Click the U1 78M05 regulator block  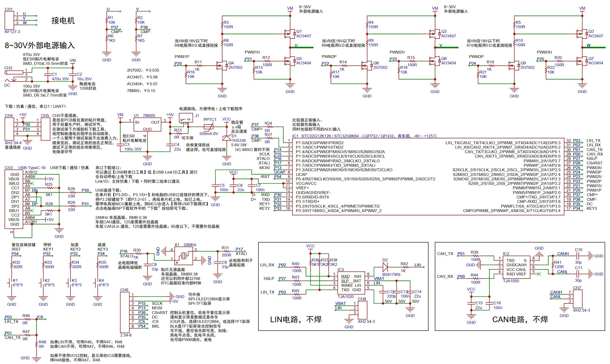pos(147,125)
